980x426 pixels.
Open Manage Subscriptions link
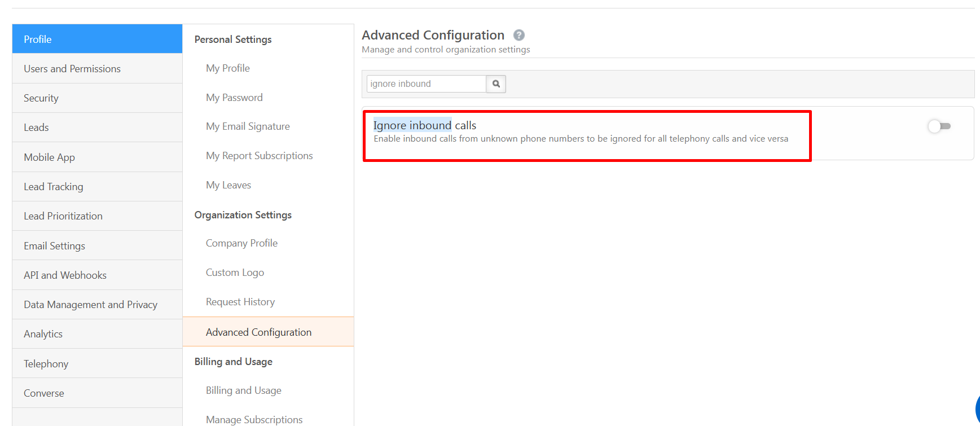[254, 419]
